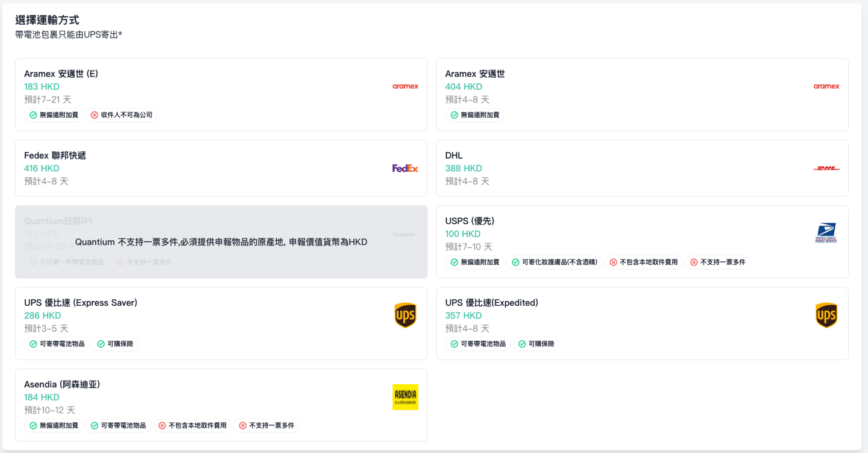
Task: Click the disabled Quantium 冠庭 option overlay
Action: (x=221, y=242)
